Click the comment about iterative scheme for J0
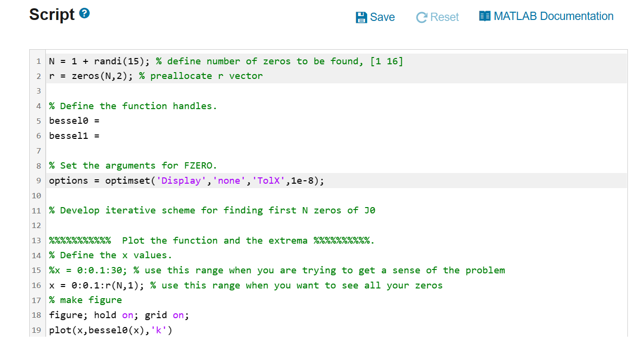 (x=212, y=210)
